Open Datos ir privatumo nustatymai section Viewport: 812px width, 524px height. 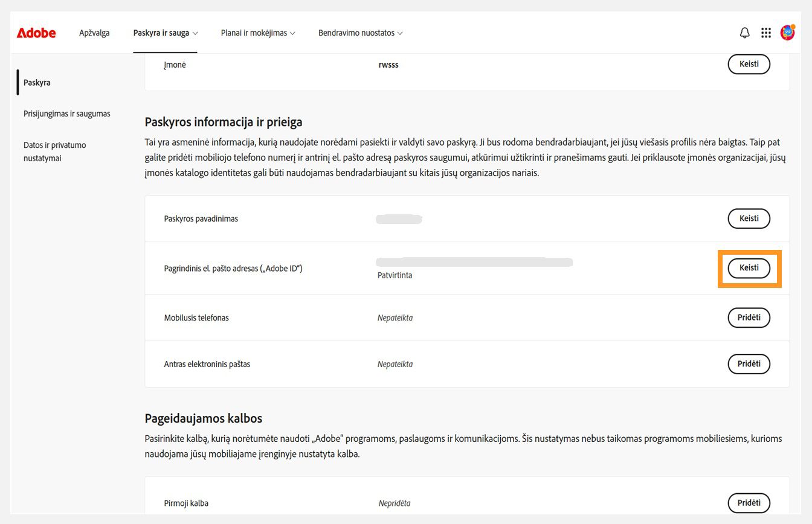pyautogui.click(x=55, y=152)
